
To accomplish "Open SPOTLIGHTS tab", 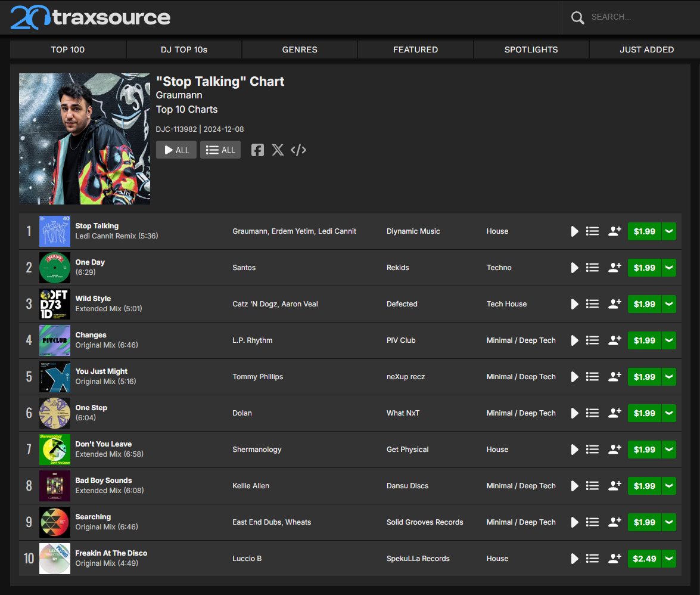I will pyautogui.click(x=531, y=49).
